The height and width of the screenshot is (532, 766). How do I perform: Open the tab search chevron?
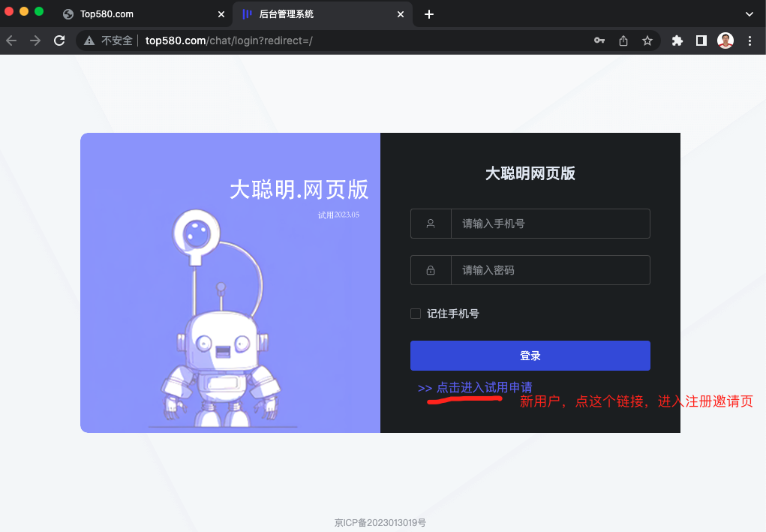(749, 14)
